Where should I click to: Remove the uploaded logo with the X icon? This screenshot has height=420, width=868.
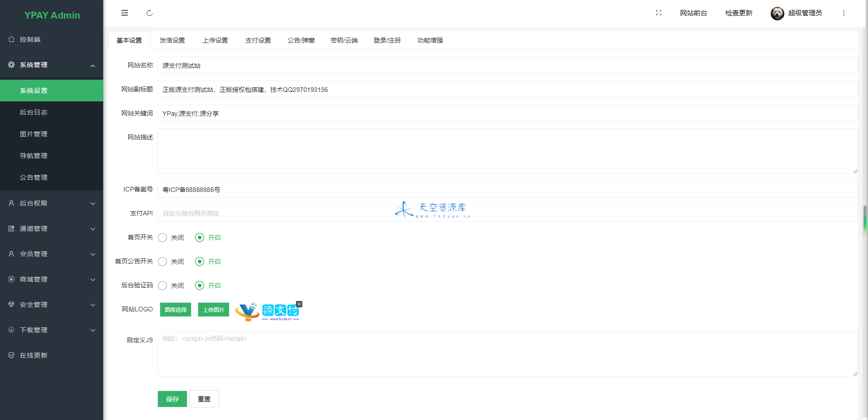299,304
